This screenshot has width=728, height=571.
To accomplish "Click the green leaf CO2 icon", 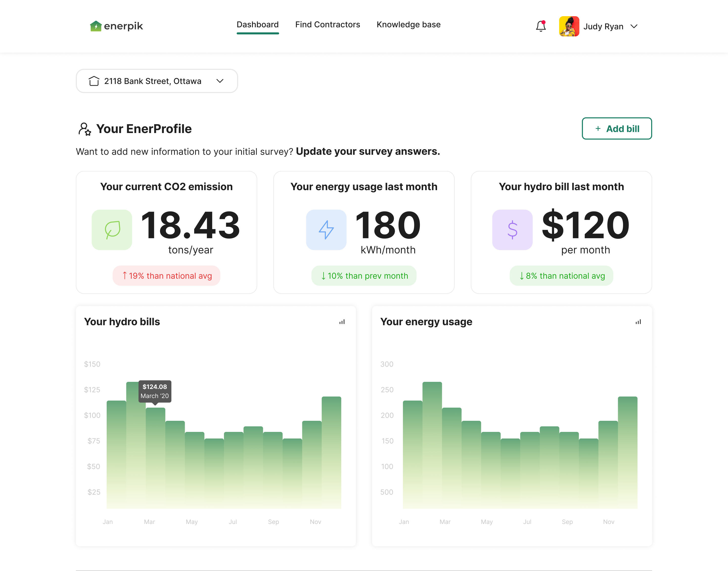I will coord(112,230).
